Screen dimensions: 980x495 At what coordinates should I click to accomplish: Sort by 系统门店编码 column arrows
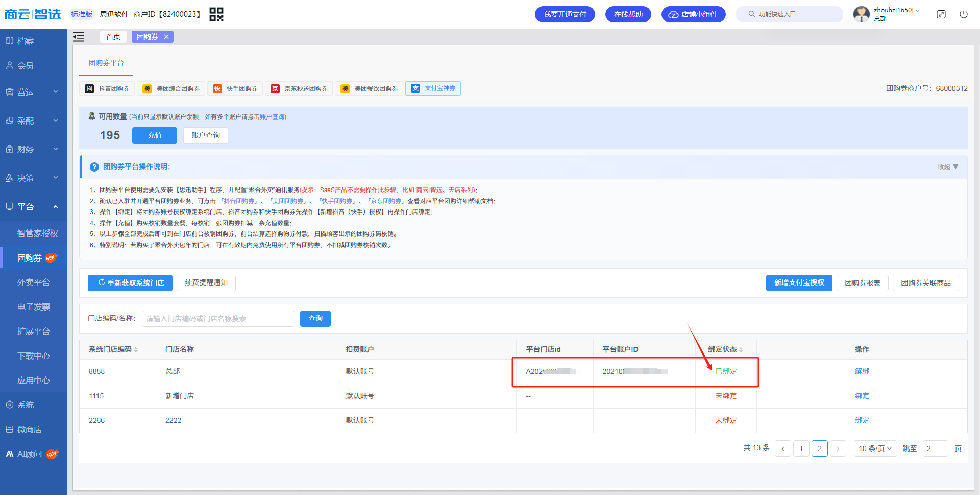[136, 350]
